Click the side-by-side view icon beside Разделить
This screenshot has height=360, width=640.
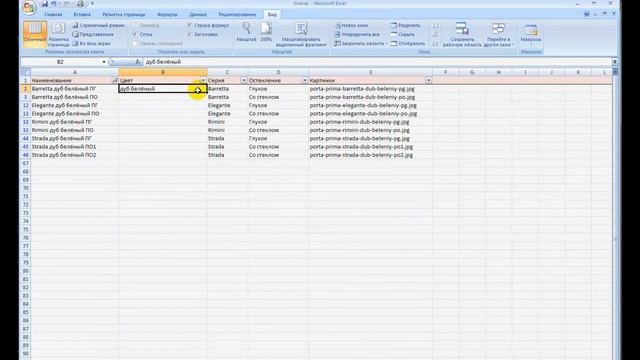(435, 25)
